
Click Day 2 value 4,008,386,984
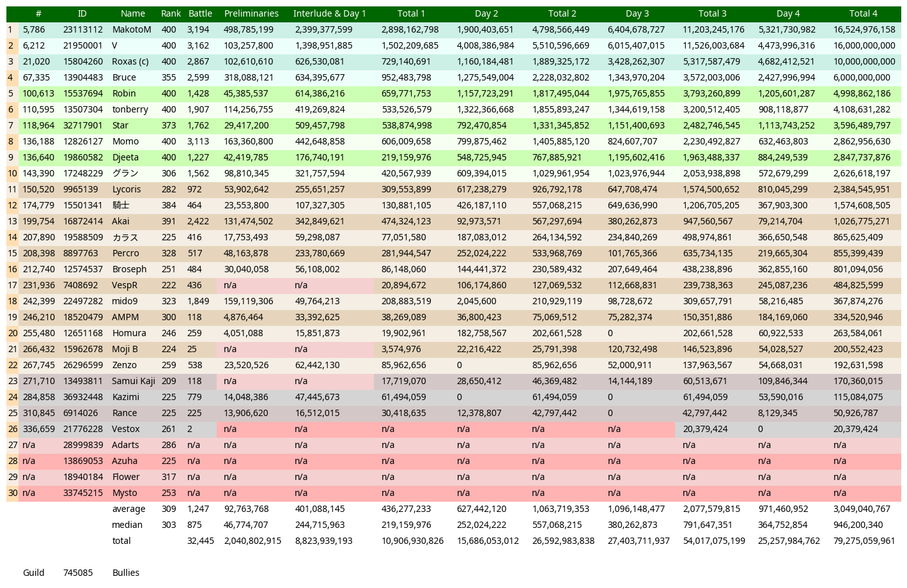[486, 45]
